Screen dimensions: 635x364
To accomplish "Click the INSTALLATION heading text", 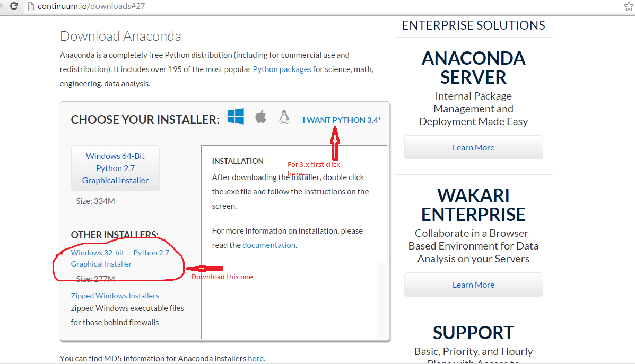I will pyautogui.click(x=238, y=161).
